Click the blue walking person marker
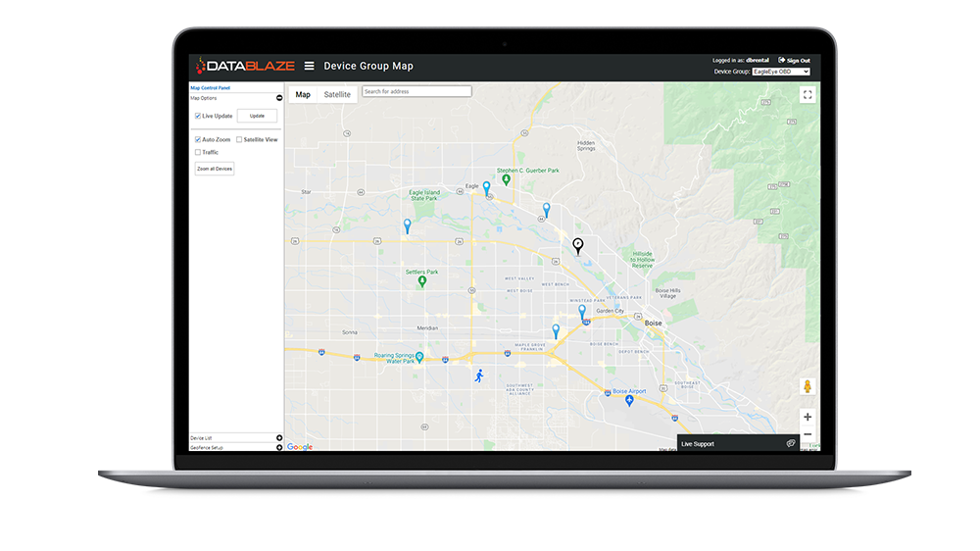The width and height of the screenshot is (980, 551). pyautogui.click(x=479, y=375)
